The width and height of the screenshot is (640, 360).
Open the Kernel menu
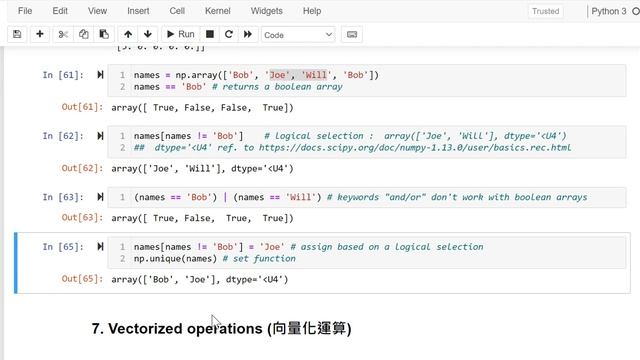coord(218,11)
